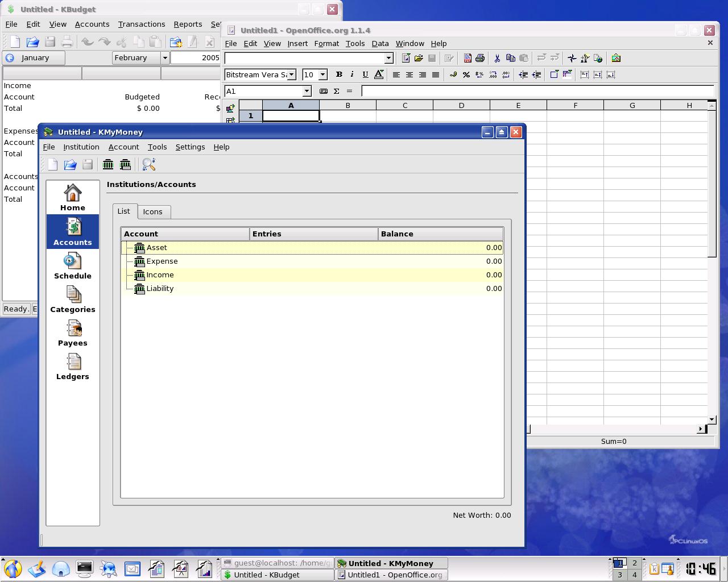The image size is (728, 582).
Task: Click the Function equals icon in OpenOffice formula bar
Action: 349,91
